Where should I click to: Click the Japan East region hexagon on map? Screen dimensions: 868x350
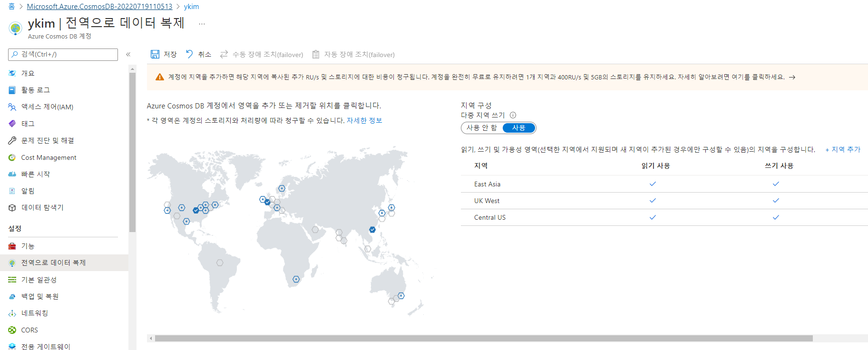tap(391, 207)
